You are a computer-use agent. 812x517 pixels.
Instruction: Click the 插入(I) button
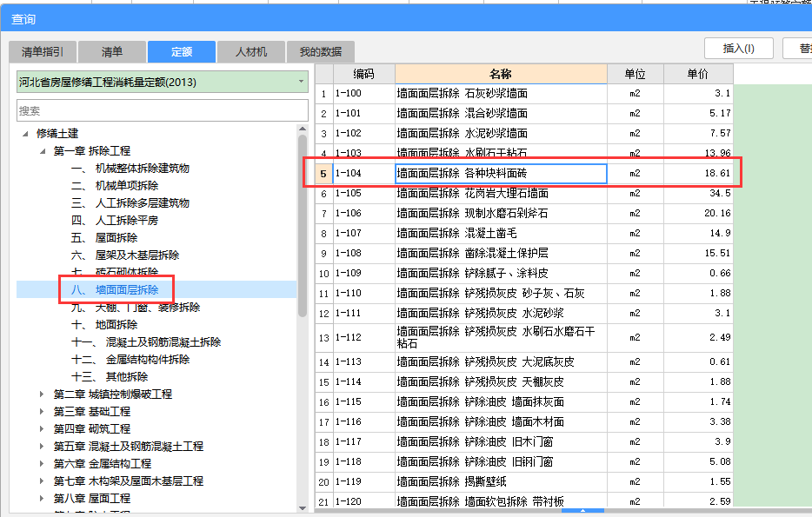pyautogui.click(x=738, y=48)
